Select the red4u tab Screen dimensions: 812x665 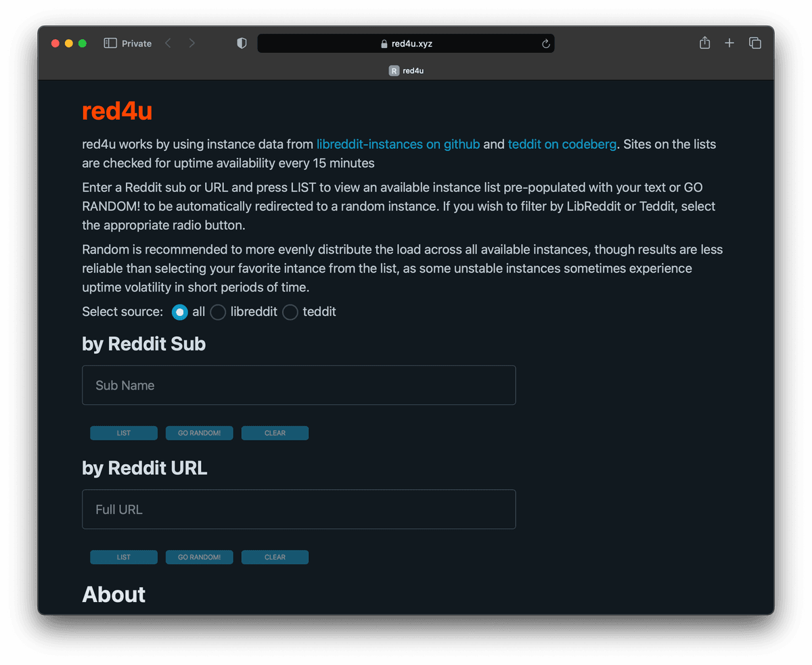[406, 70]
